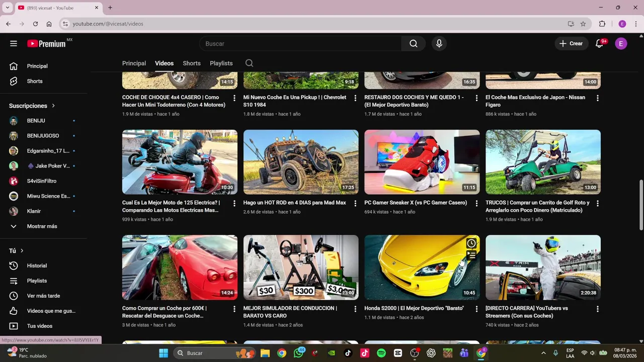644x362 pixels.
Task: Open options for DIRECTO CARRERA video
Action: pos(598,309)
